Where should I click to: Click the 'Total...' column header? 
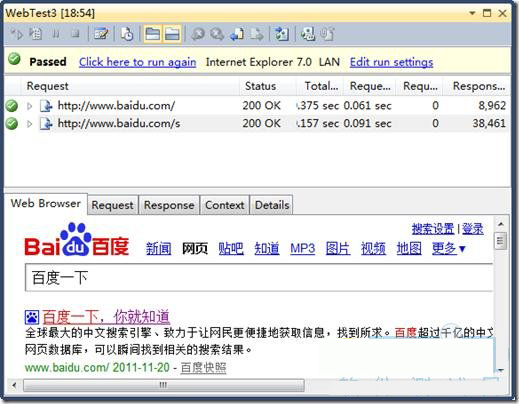[321, 86]
